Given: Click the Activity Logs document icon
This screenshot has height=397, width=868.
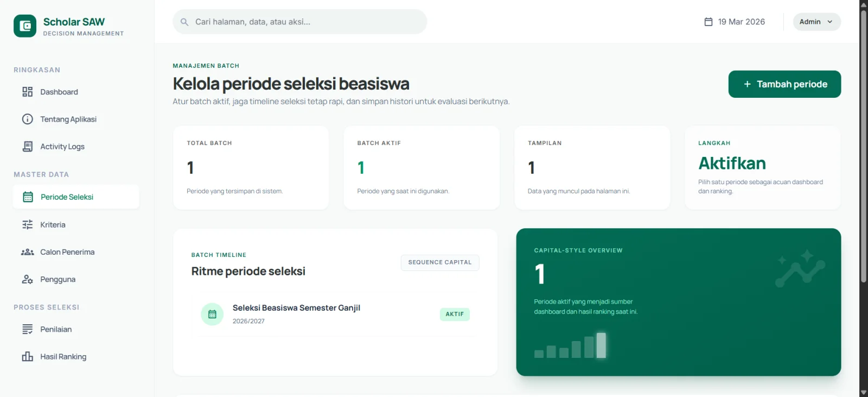Looking at the screenshot, I should click(x=27, y=147).
